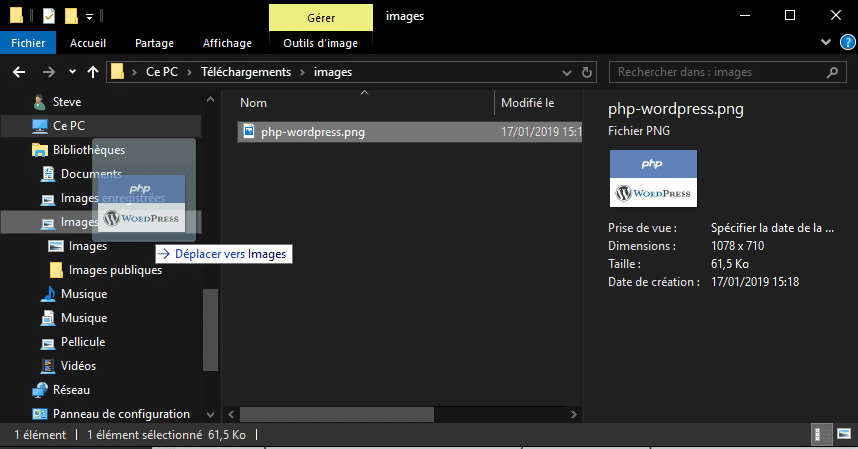The width and height of the screenshot is (858, 449).
Task: Open the address bar history dropdown
Action: pyautogui.click(x=567, y=72)
